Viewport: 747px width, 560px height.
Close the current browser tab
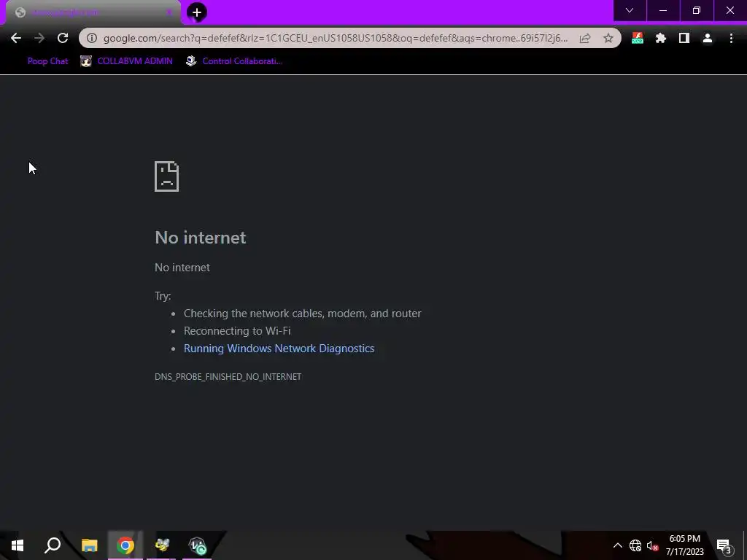pos(169,12)
